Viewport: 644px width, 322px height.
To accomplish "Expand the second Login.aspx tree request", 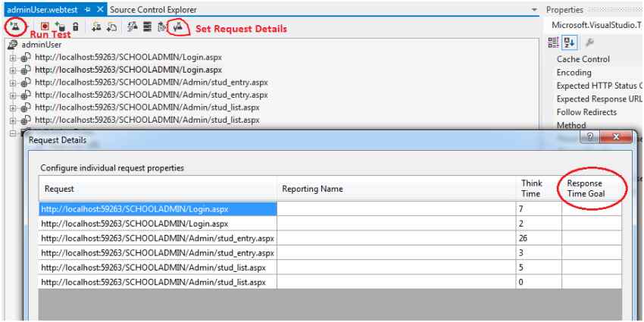I will (12, 70).
